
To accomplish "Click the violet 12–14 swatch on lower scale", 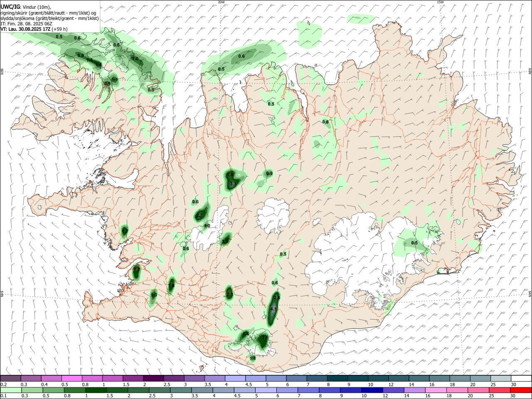I will [x=393, y=390].
